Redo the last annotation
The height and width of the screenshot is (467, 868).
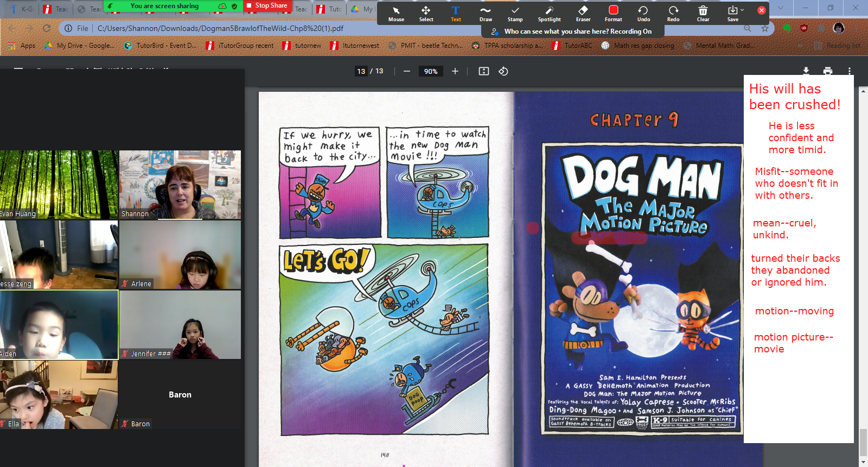pos(673,14)
